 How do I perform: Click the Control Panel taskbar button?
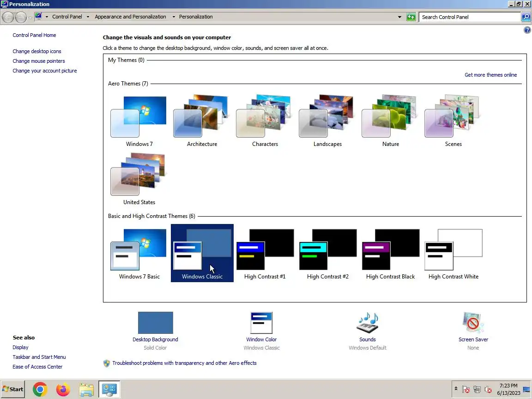109,389
